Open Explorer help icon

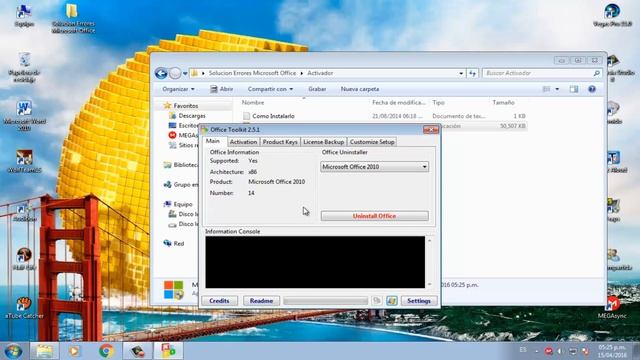(592, 89)
